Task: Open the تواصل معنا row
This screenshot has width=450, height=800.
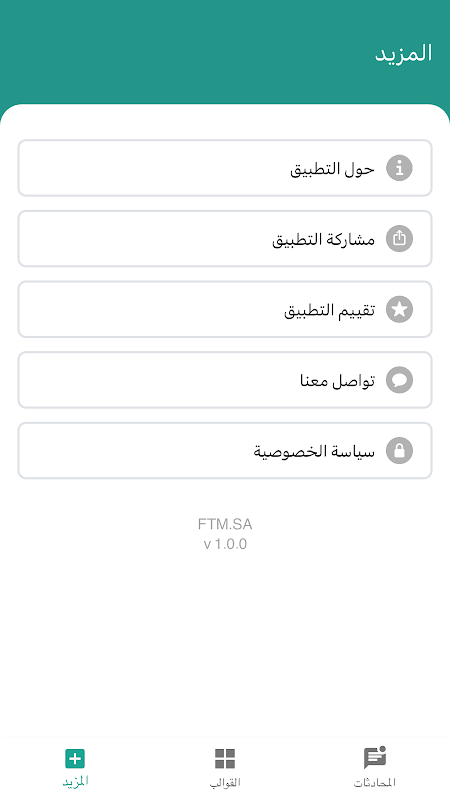Action: coord(225,380)
